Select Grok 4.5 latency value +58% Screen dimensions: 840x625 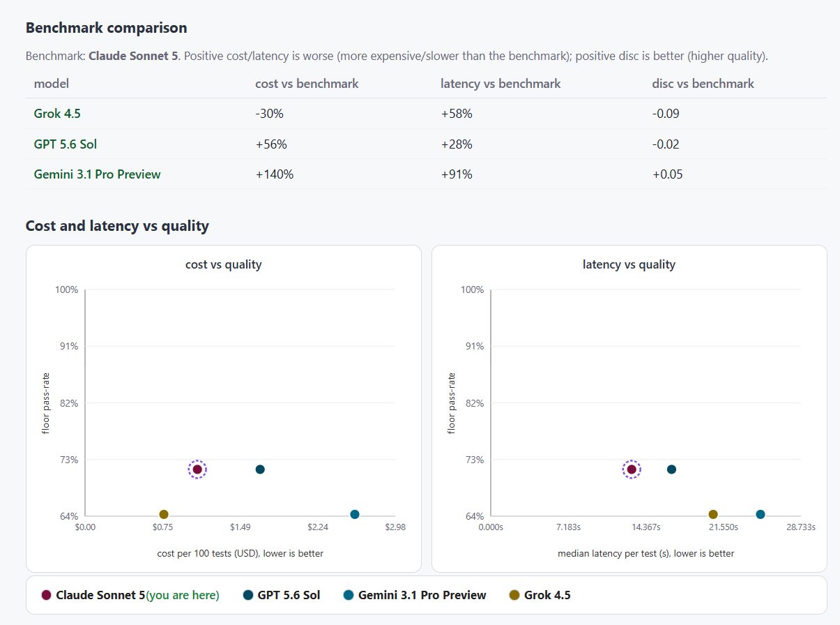(x=457, y=114)
